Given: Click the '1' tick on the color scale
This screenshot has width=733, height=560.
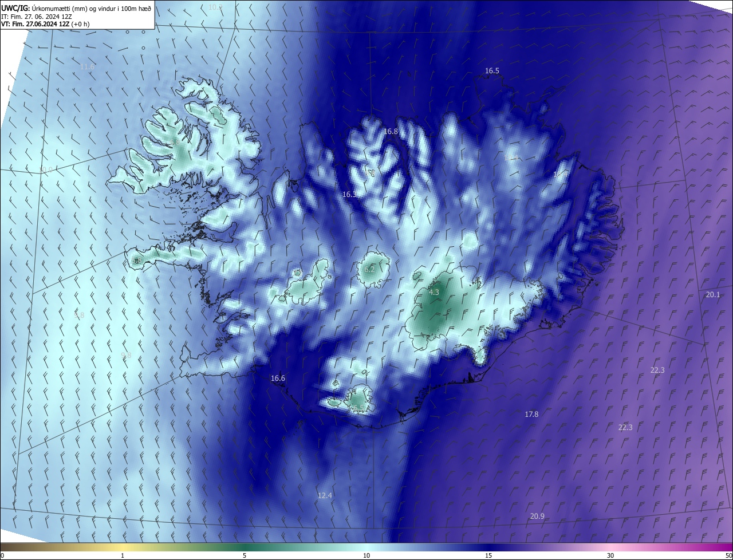Looking at the screenshot, I should pyautogui.click(x=123, y=555).
